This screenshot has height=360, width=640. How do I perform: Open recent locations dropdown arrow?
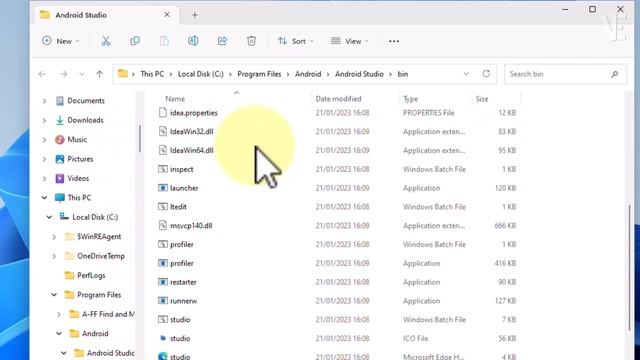[82, 74]
